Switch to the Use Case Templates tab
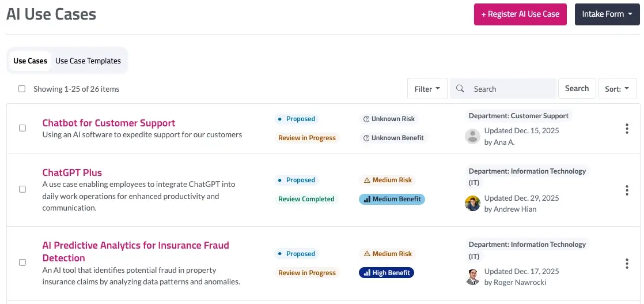 (x=88, y=61)
